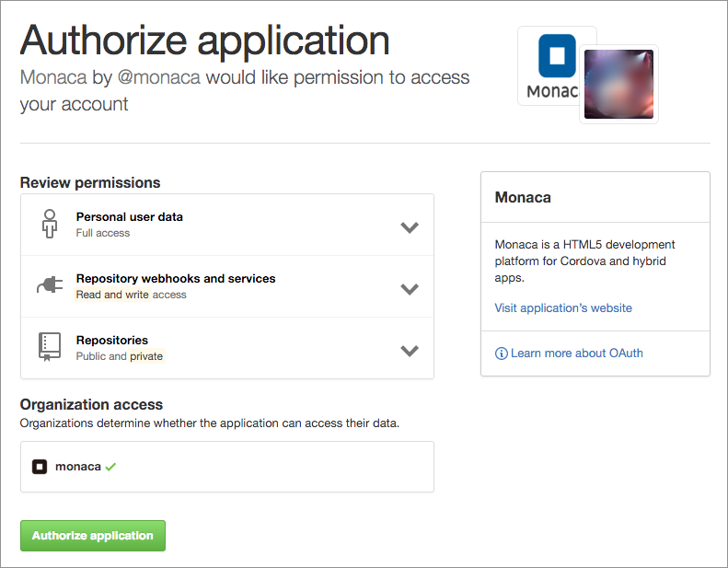Expand the Repositories permission chevron
Screen dimensions: 728x568
click(x=410, y=351)
